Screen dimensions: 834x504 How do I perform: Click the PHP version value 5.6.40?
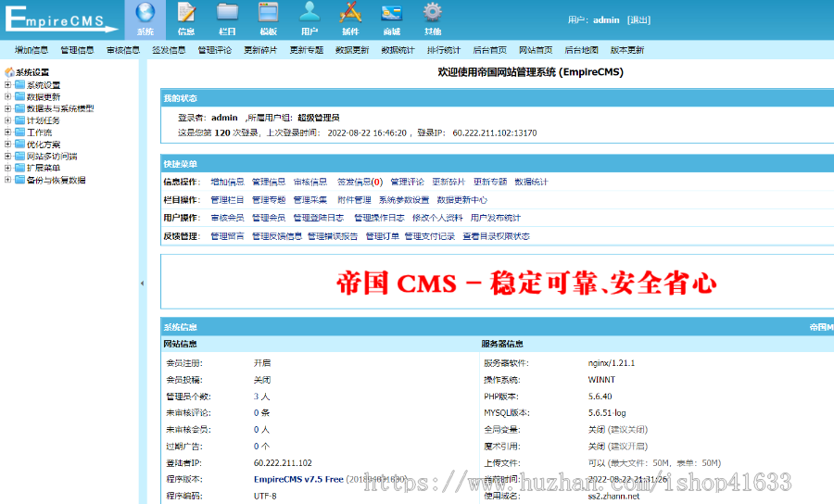coord(600,397)
